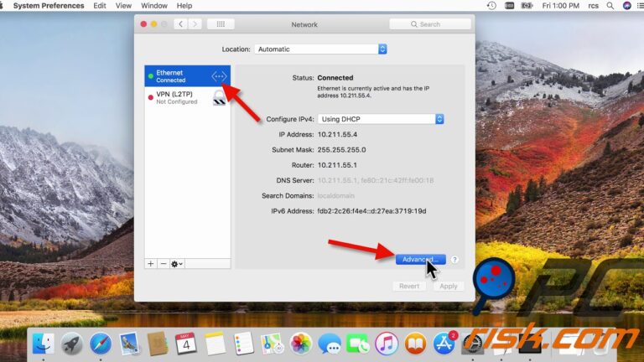
Task: Open Messages speech bubble in Dock
Action: point(330,343)
